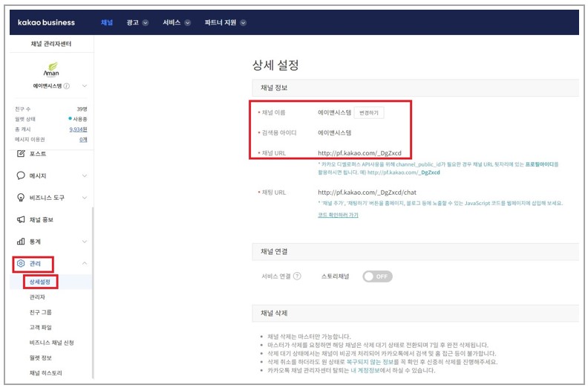Click the 0개 message voucher link

click(x=83, y=139)
